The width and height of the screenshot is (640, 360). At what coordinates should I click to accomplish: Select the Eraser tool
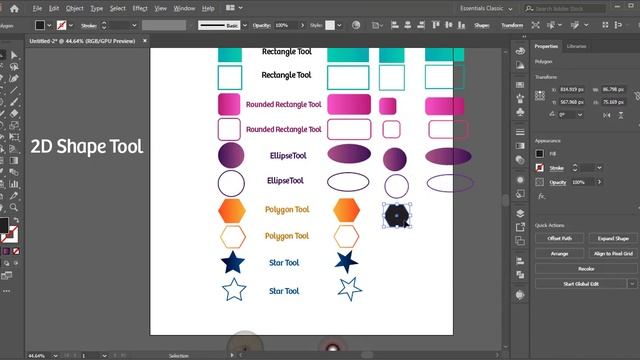[x=14, y=114]
